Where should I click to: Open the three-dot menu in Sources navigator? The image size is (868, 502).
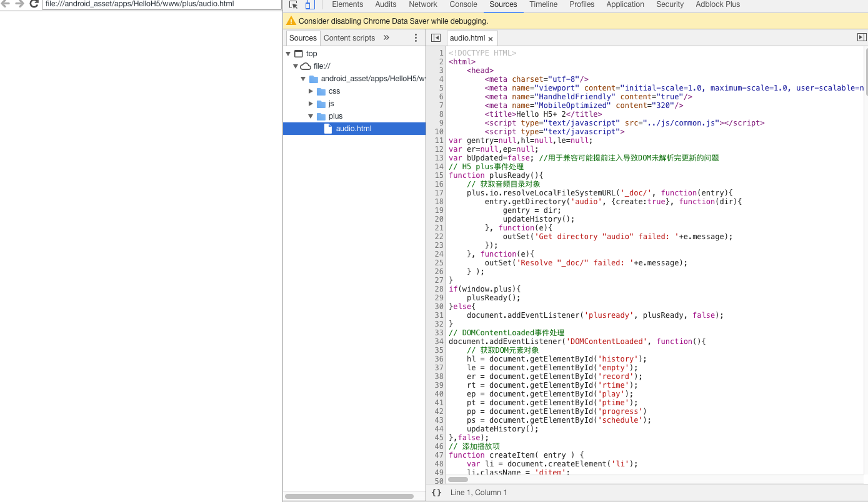[416, 38]
